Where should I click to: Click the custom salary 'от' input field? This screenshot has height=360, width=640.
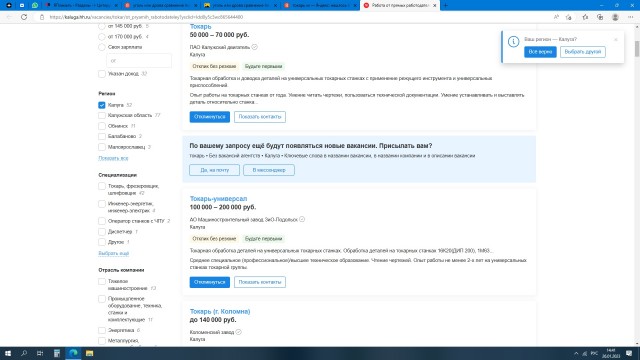tap(139, 60)
